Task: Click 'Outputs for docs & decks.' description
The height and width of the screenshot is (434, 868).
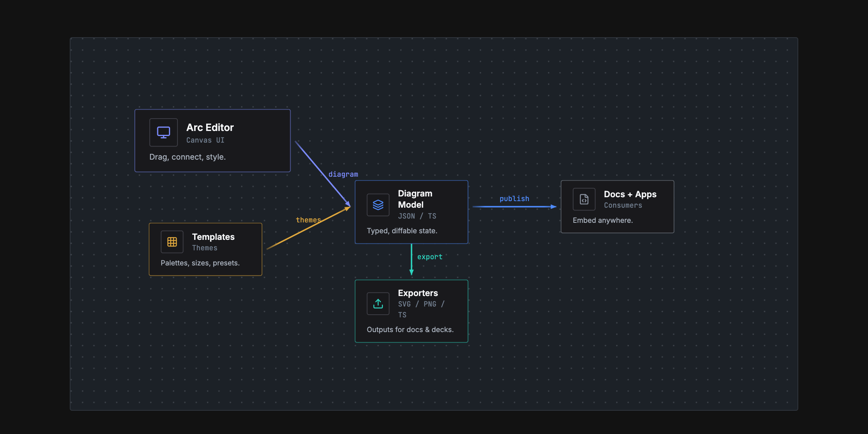Action: pos(410,330)
